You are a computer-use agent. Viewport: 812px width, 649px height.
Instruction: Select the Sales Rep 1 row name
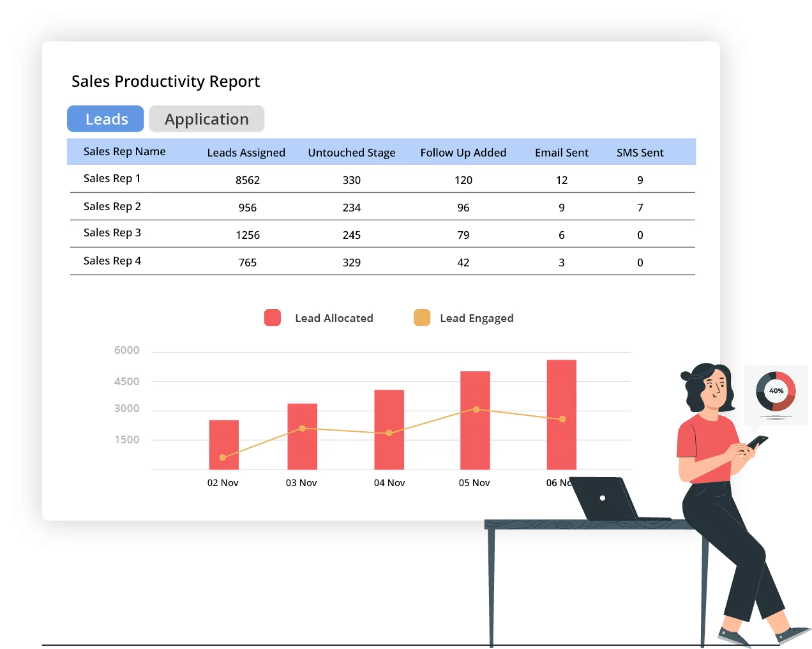(x=112, y=178)
